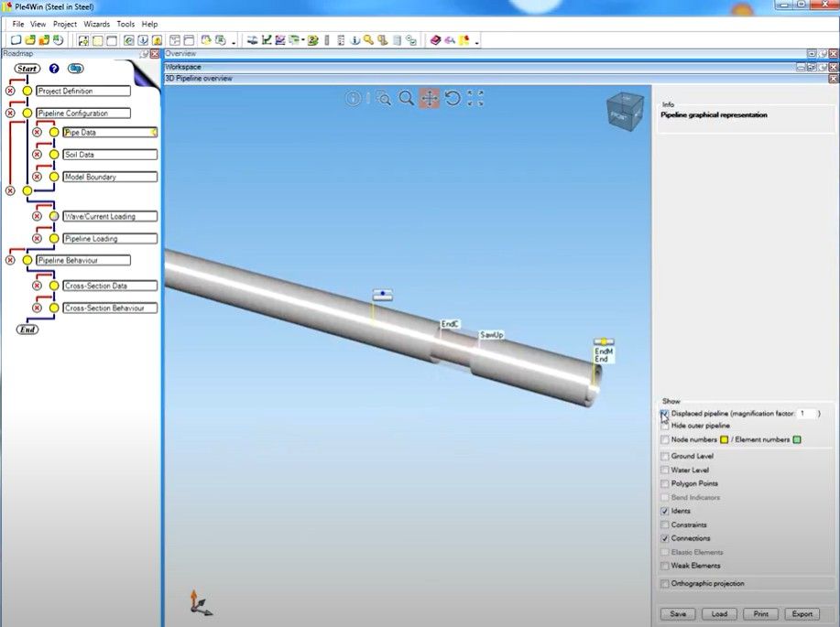The image size is (840, 627).
Task: Click the yellow marker next to Soil Data
Action: tap(54, 154)
